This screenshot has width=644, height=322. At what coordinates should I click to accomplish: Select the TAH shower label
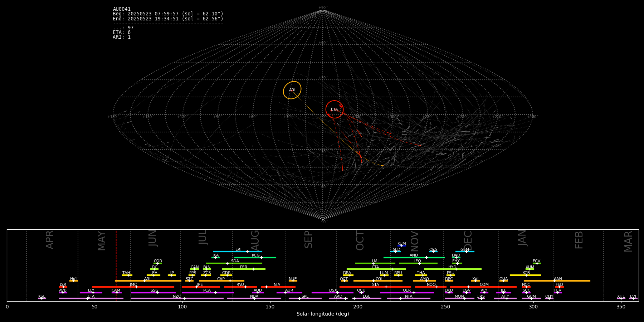pyautogui.click(x=126, y=273)
